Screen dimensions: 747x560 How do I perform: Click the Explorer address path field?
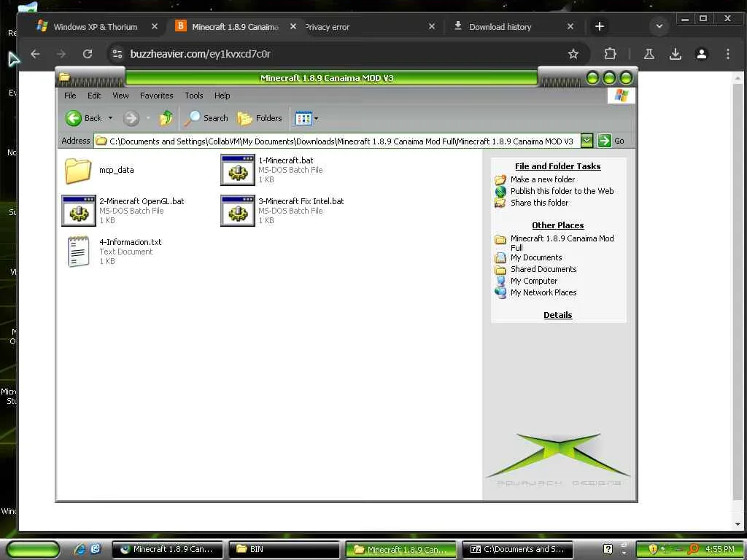click(337, 141)
